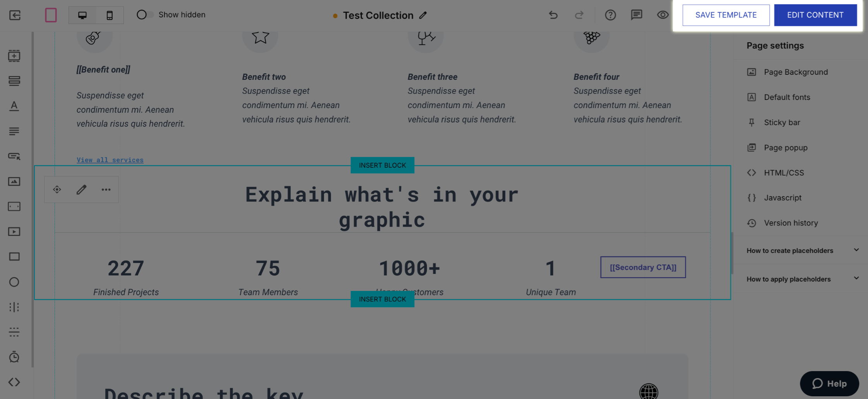This screenshot has height=399, width=868.
Task: Click the pencil edit icon on block
Action: 81,189
